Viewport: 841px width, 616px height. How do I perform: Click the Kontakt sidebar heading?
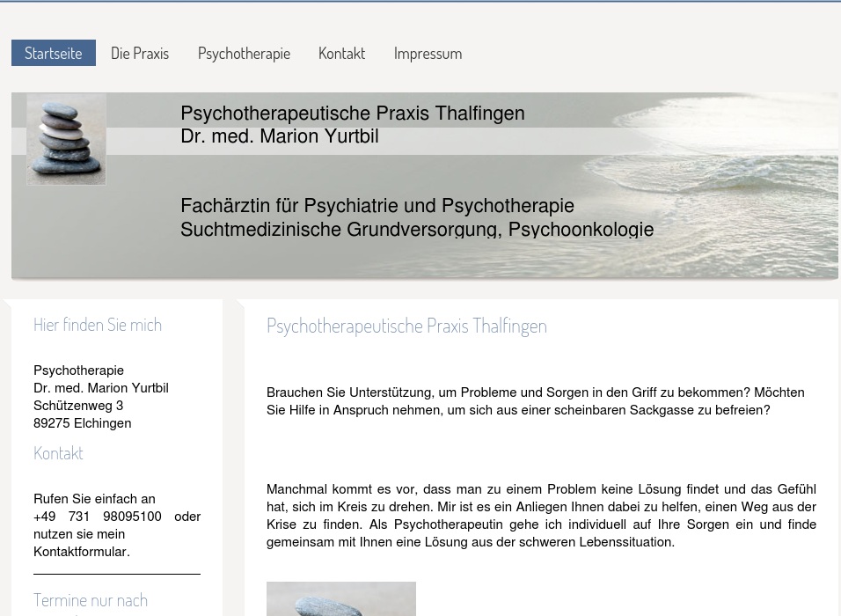coord(58,452)
